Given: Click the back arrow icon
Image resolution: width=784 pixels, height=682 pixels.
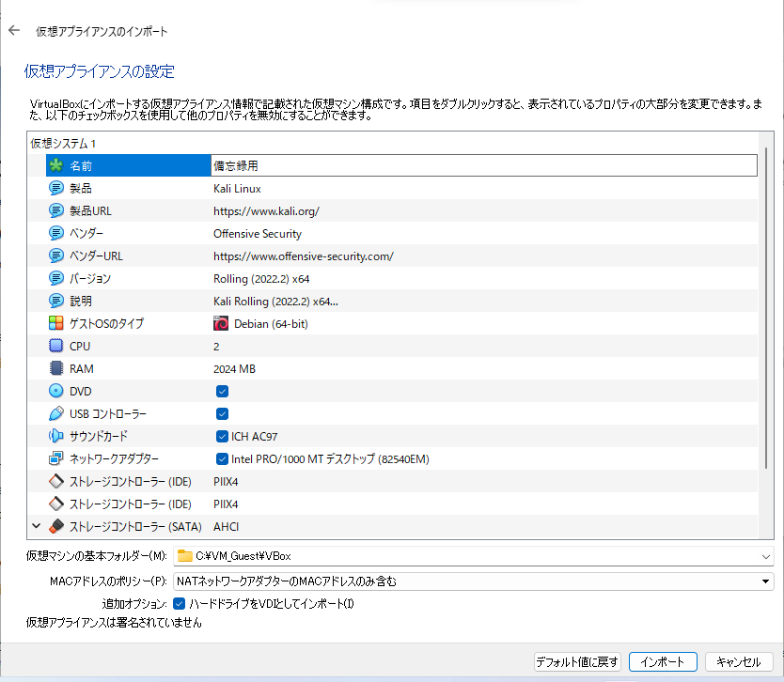Looking at the screenshot, I should (14, 30).
